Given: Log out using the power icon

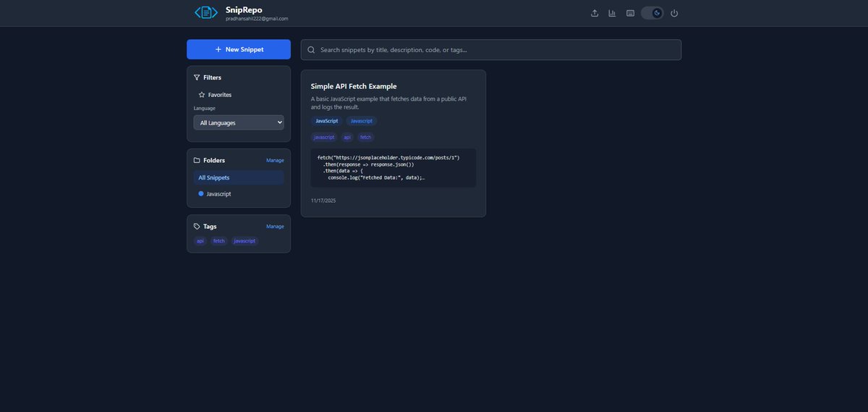Looking at the screenshot, I should coord(674,13).
